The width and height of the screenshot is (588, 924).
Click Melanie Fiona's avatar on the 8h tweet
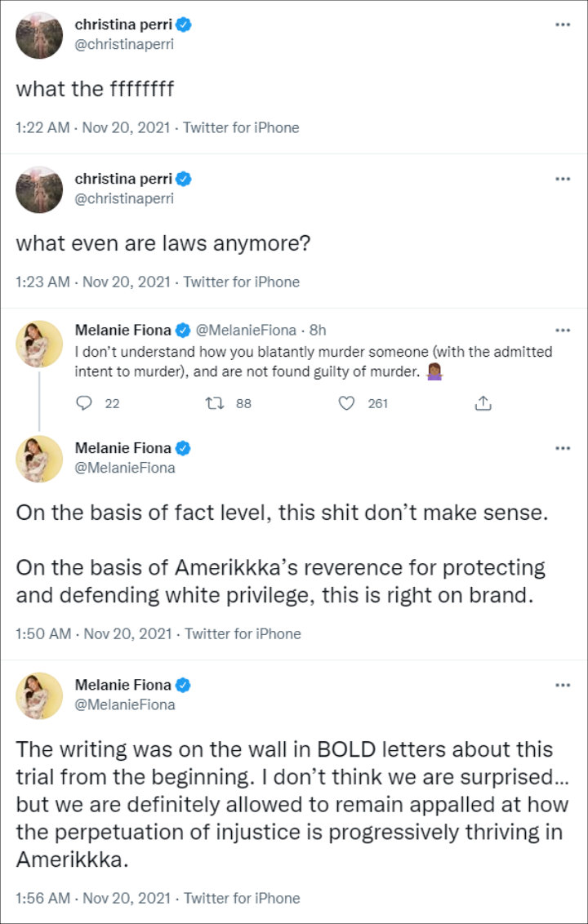39,344
